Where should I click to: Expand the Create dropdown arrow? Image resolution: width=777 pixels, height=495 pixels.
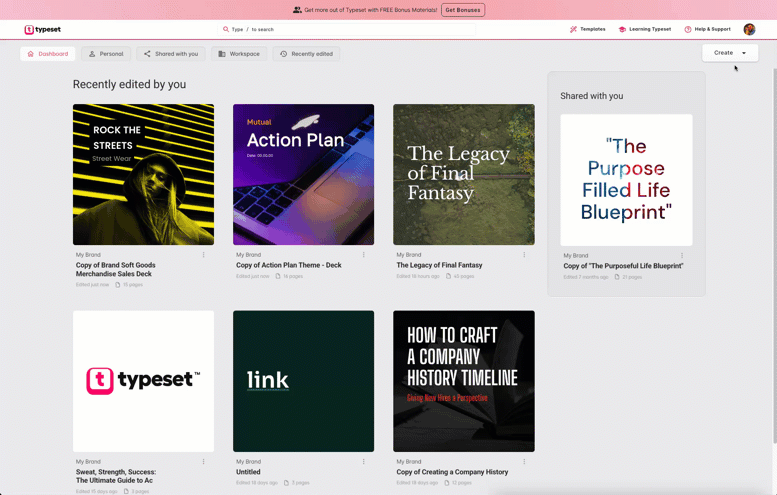tap(744, 53)
